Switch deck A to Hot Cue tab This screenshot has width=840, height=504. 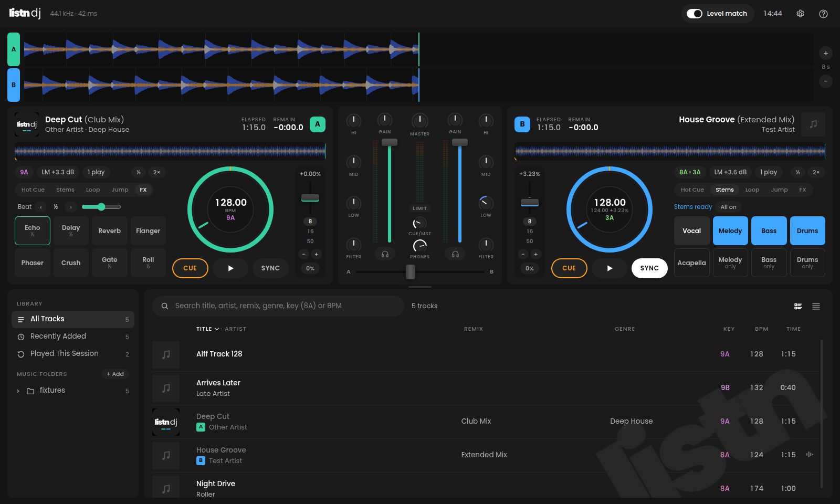click(x=33, y=190)
